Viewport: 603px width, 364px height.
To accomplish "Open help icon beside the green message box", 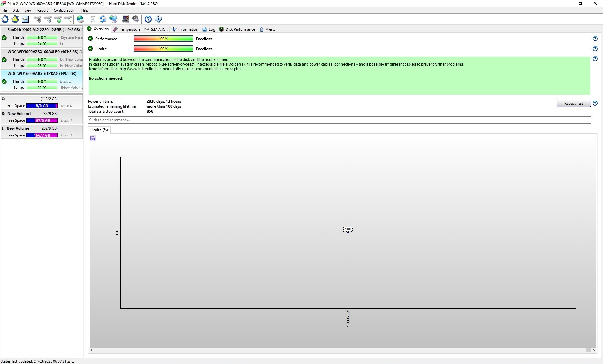I will (595, 59).
